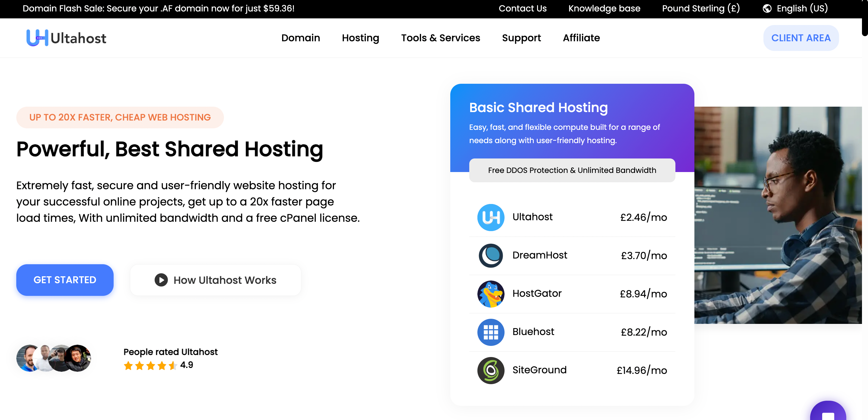
Task: Select the Affiliate nav item
Action: pos(581,38)
